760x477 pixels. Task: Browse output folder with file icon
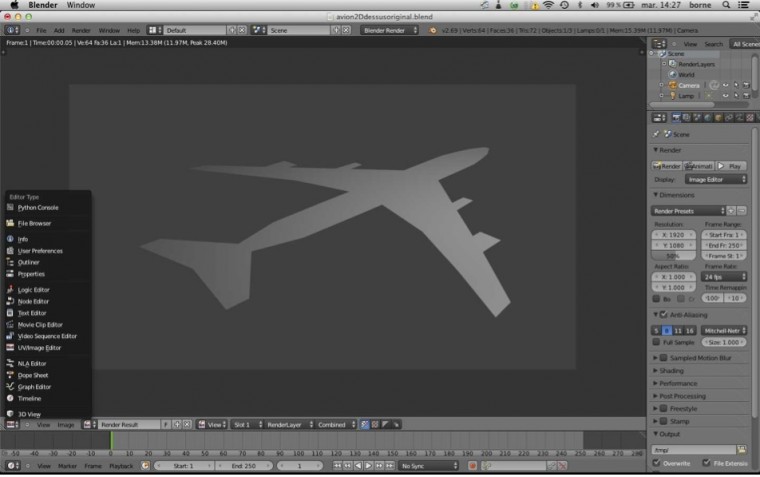(741, 450)
